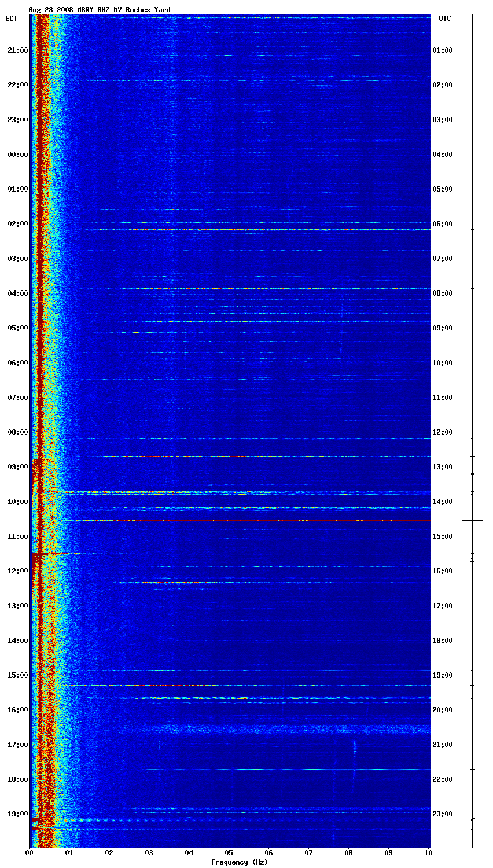
Task: Select the 10:00 label on the ECT axis
Action: (x=18, y=502)
